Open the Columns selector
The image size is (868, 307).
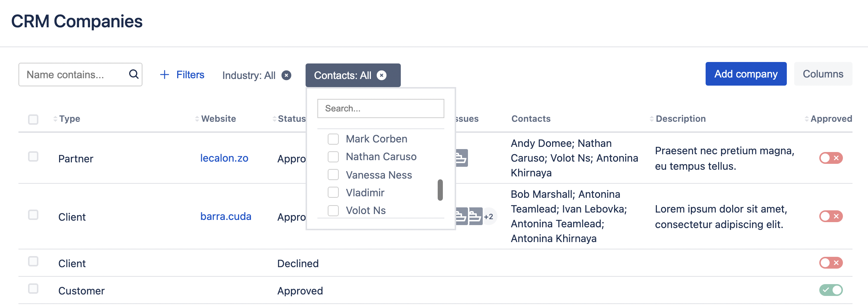pyautogui.click(x=823, y=74)
